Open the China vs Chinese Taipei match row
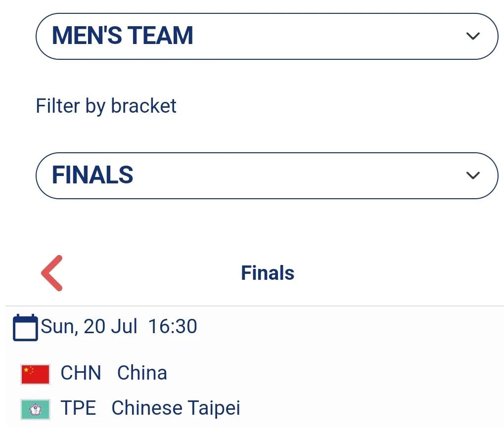This screenshot has height=436, width=504. (255, 391)
